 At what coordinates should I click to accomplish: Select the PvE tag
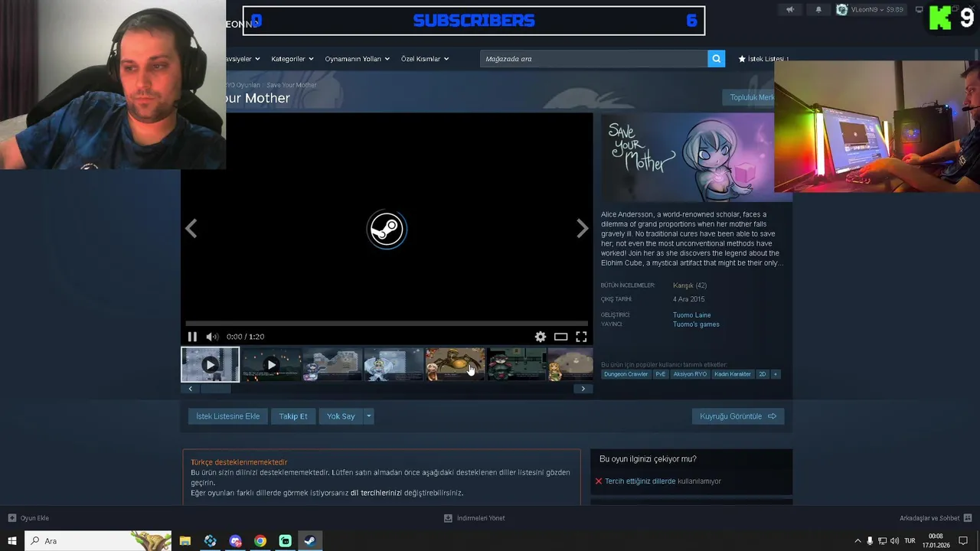(660, 374)
